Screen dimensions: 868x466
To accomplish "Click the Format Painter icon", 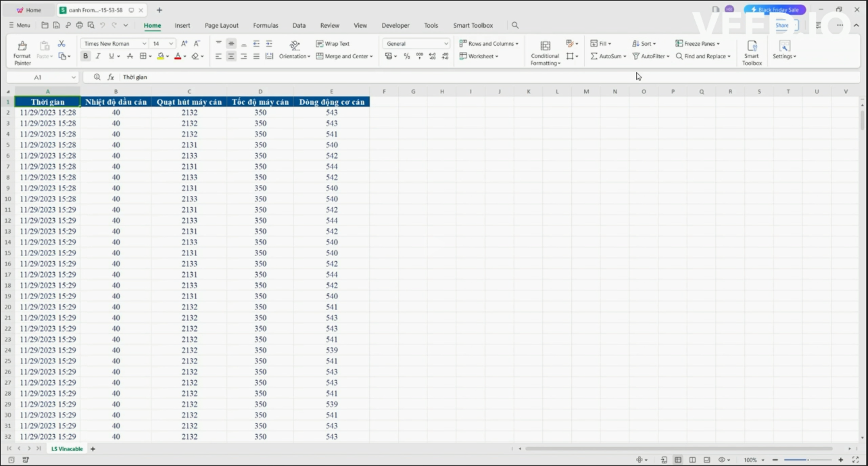I will pyautogui.click(x=22, y=51).
